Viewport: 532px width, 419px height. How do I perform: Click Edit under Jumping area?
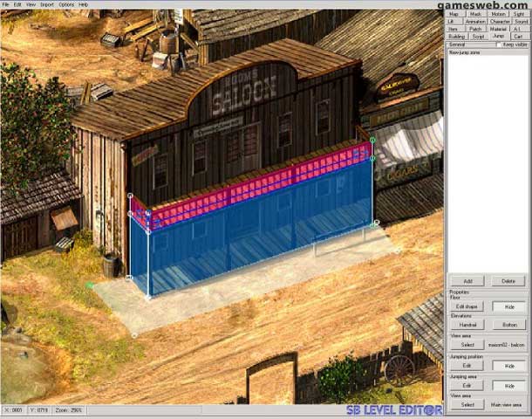pos(467,385)
